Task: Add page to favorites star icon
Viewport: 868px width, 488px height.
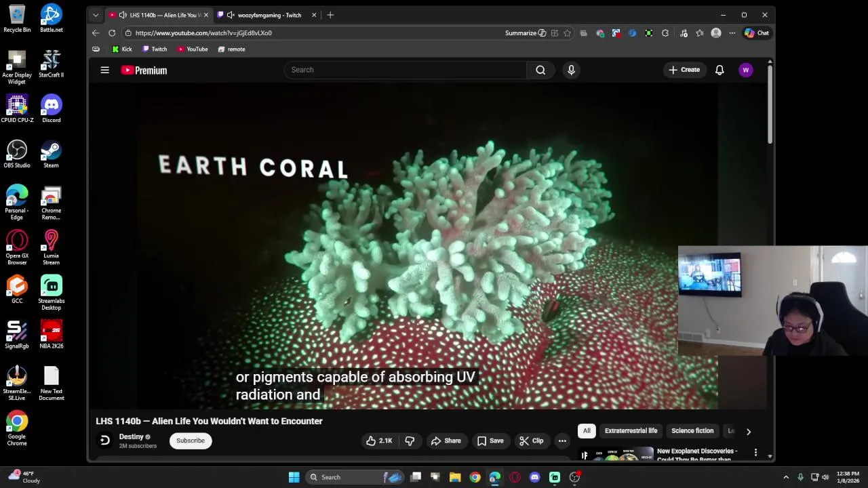Action: click(567, 33)
